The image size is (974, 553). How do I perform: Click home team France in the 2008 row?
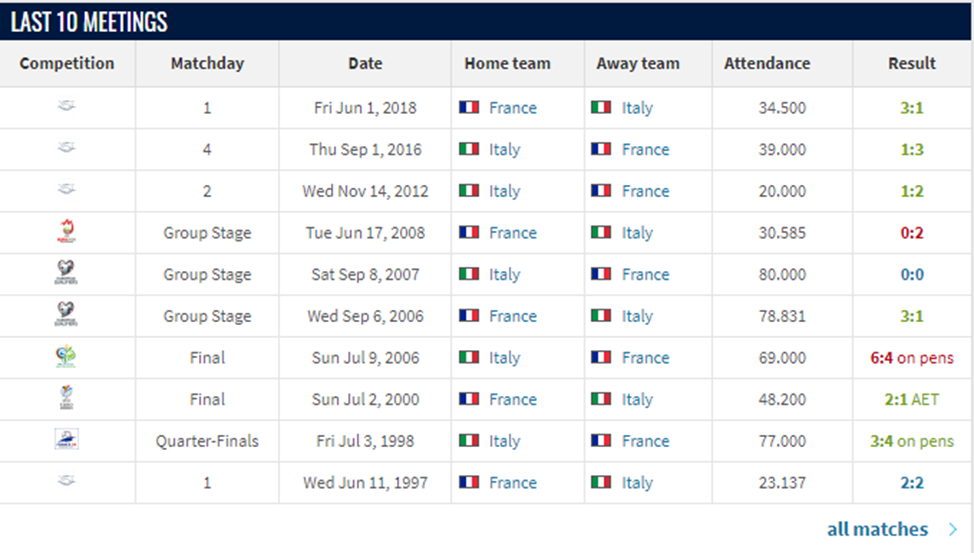click(512, 232)
